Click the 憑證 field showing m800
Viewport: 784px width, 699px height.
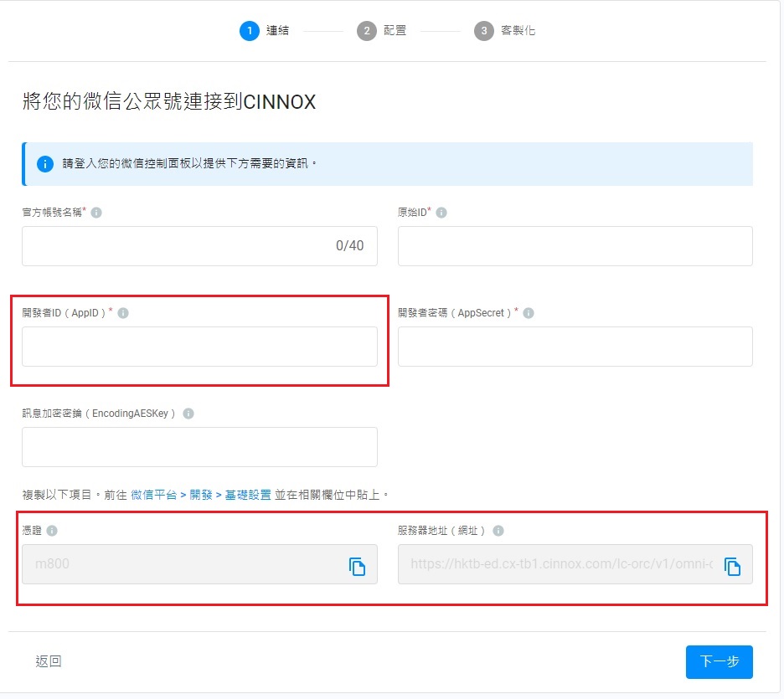point(199,564)
